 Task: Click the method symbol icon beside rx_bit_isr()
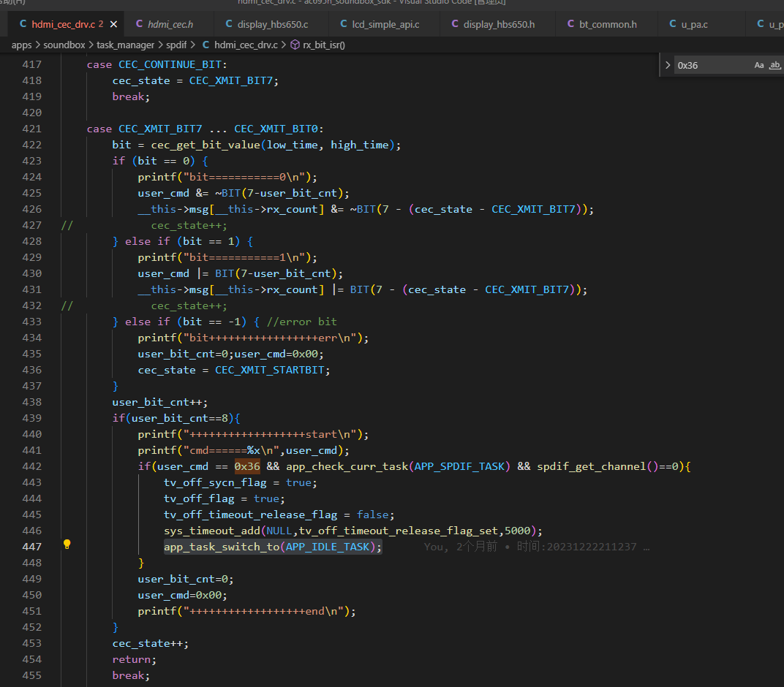pyautogui.click(x=295, y=45)
